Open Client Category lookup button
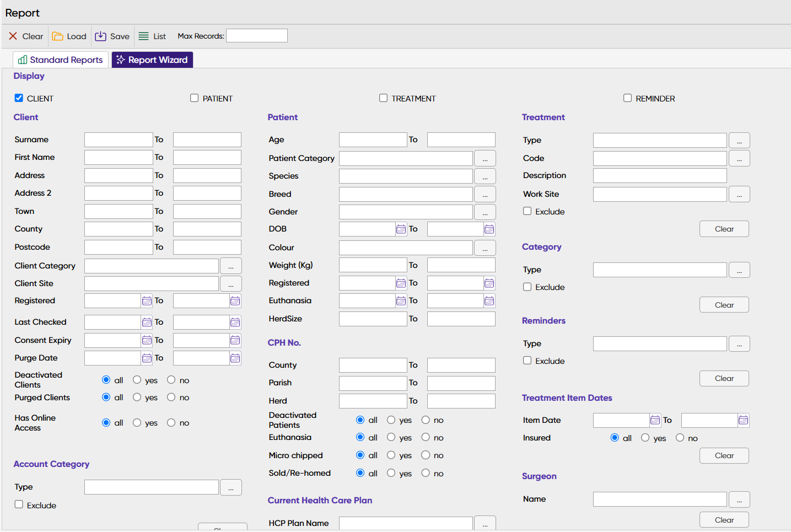Viewport: 791px width, 532px height. [231, 266]
